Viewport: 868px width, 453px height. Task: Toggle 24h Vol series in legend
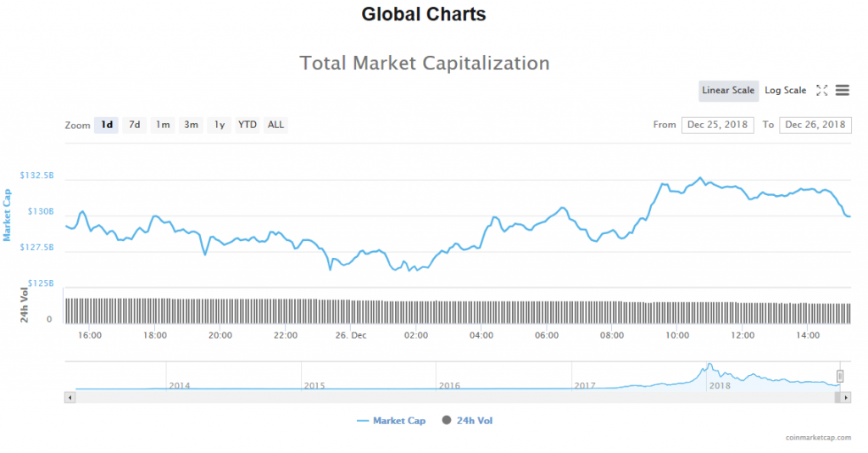[467, 421]
